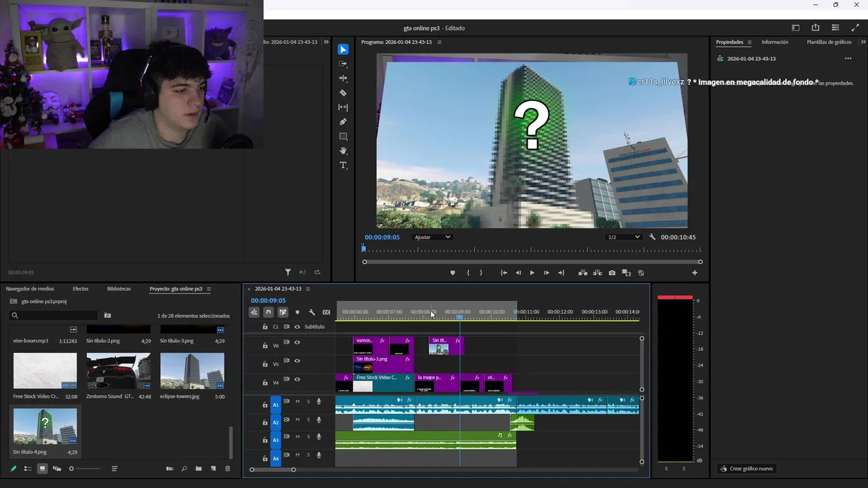This screenshot has width=868, height=488.
Task: Open the timeline sequence panel menu
Action: pos(308,289)
